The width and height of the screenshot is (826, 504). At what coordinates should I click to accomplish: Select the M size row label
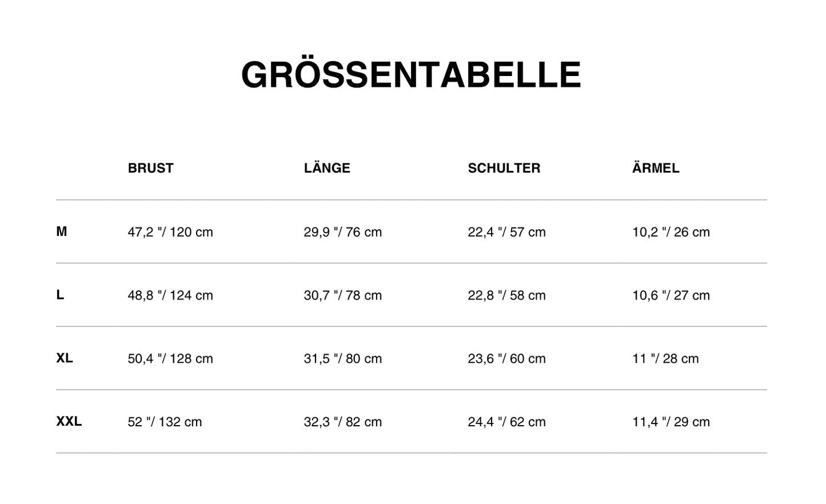[62, 231]
